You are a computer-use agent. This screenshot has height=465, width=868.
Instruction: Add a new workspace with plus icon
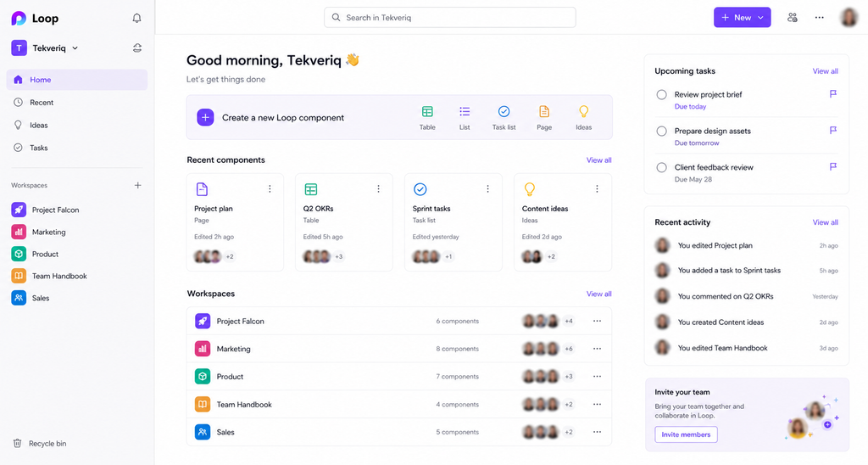click(138, 185)
